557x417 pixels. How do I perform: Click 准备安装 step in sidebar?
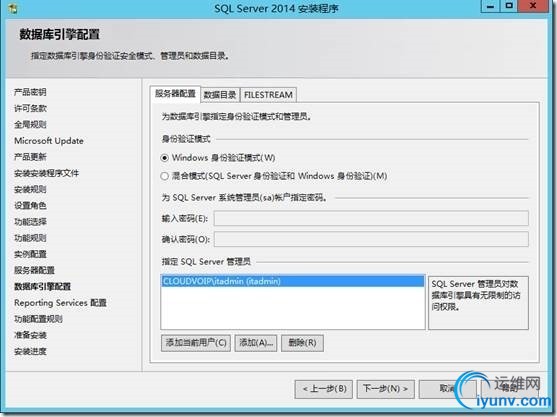pyautogui.click(x=30, y=335)
